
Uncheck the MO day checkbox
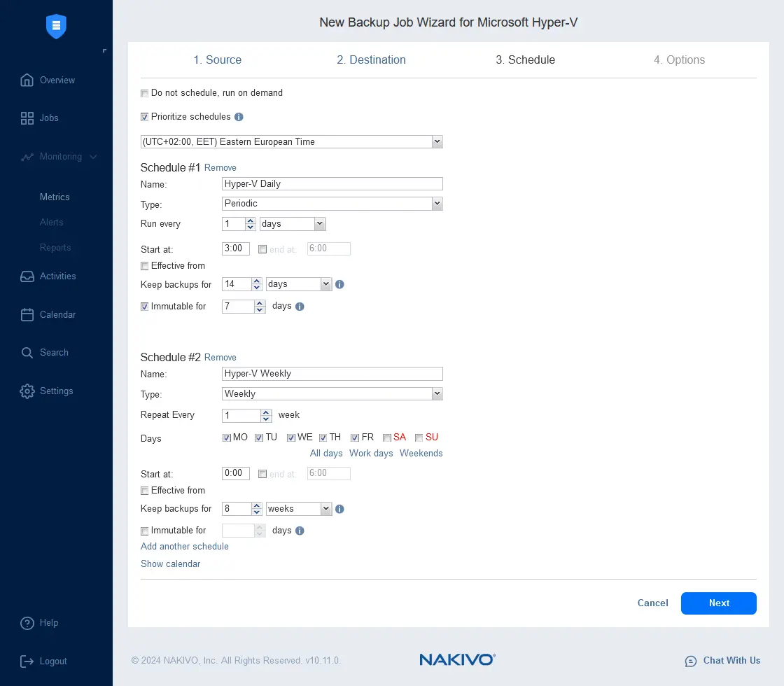coord(227,438)
